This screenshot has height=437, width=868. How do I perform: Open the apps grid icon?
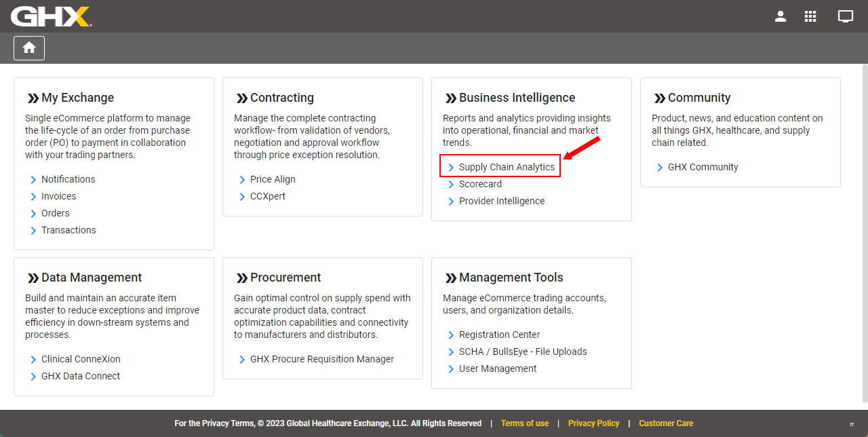tap(810, 16)
